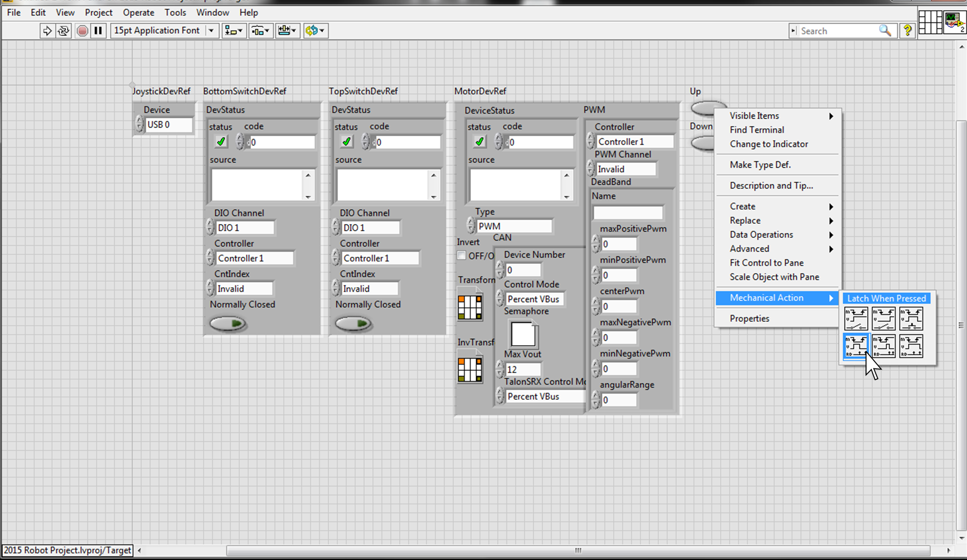Open Properties from context menu
Image resolution: width=967 pixels, height=560 pixels.
click(x=777, y=319)
